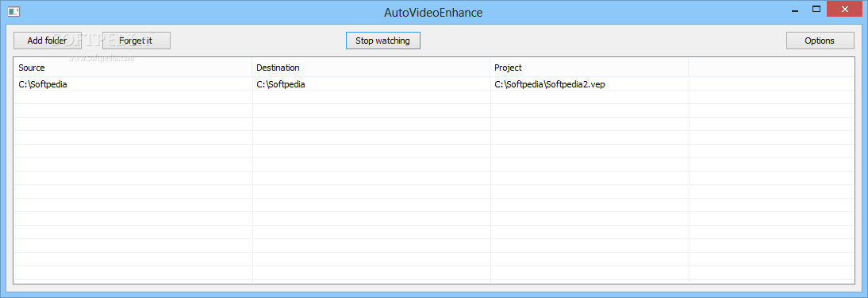Click the AutoVideoEnhance title bar text
This screenshot has width=868, height=298.
tap(433, 12)
